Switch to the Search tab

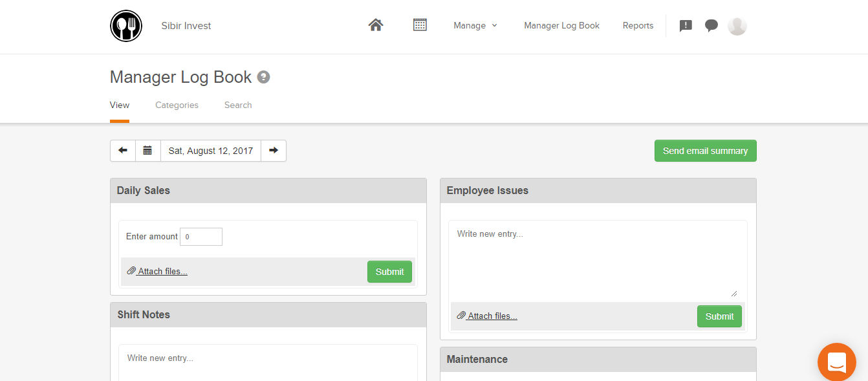pos(238,105)
